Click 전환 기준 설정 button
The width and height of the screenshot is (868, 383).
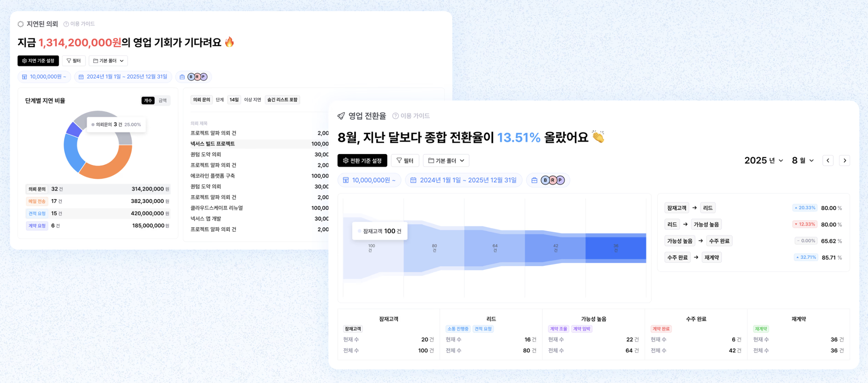tap(362, 160)
